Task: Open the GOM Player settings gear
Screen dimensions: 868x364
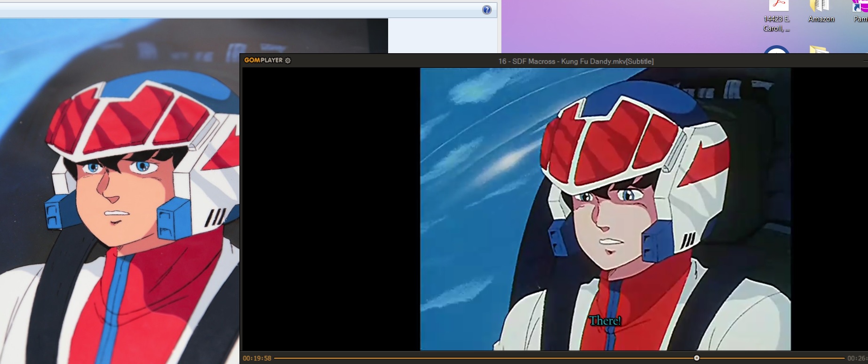Action: tap(288, 60)
